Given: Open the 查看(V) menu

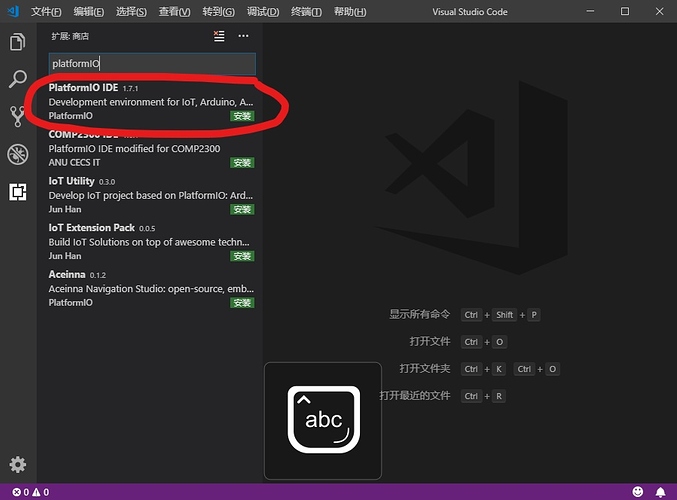Looking at the screenshot, I should 174,12.
